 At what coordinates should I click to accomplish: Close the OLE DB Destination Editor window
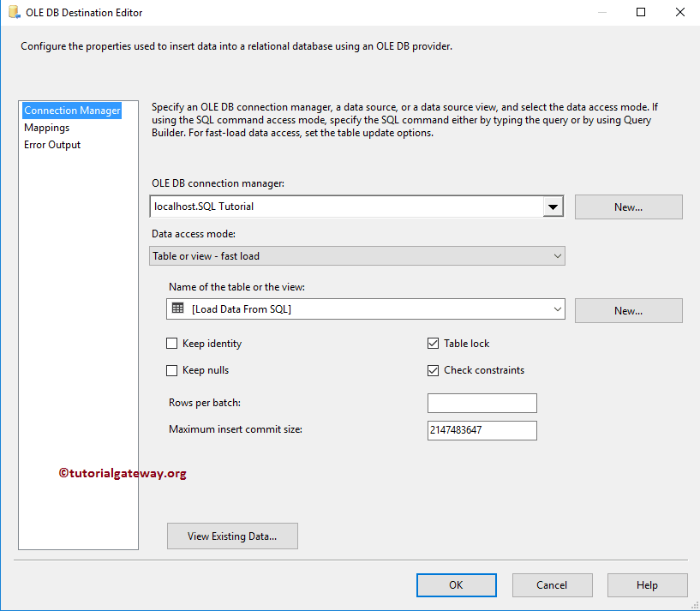click(x=680, y=12)
